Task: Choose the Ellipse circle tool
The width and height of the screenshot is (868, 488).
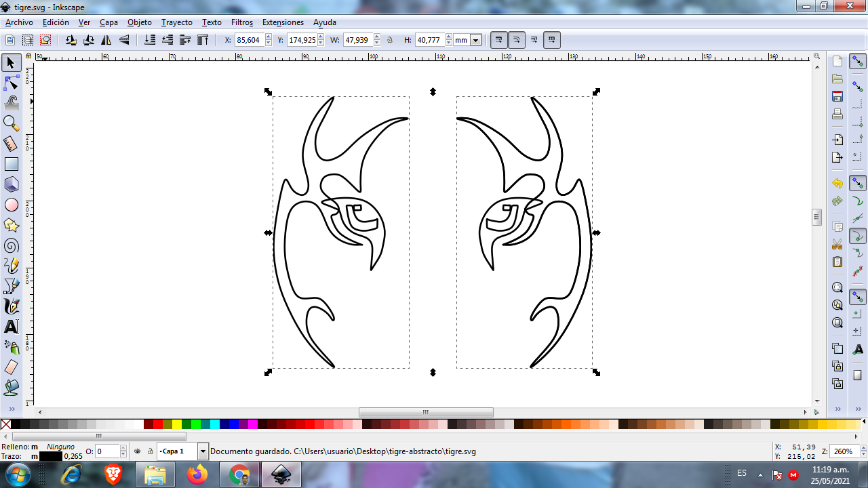Action: coord(11,205)
